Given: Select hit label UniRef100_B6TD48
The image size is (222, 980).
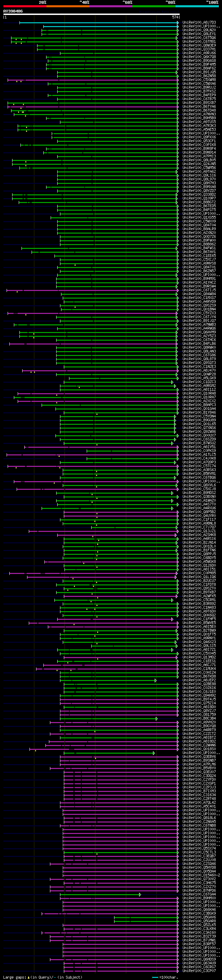Looking at the screenshot, I should coord(199,110).
